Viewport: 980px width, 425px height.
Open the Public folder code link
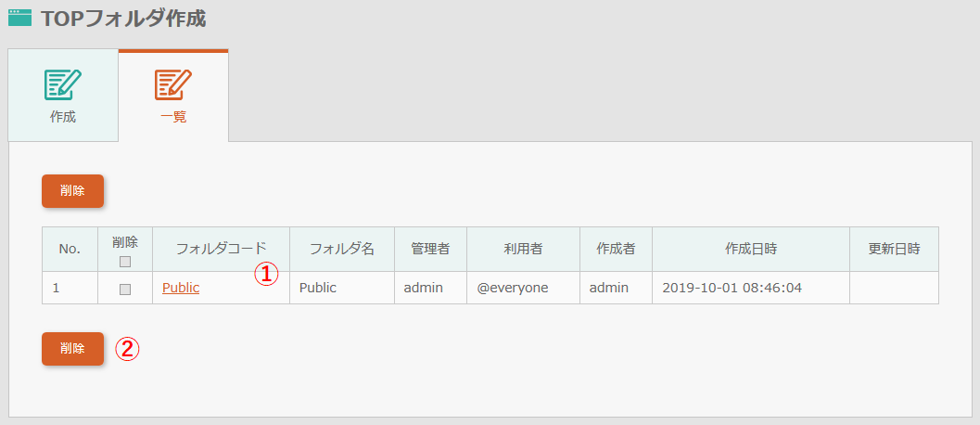pos(181,288)
